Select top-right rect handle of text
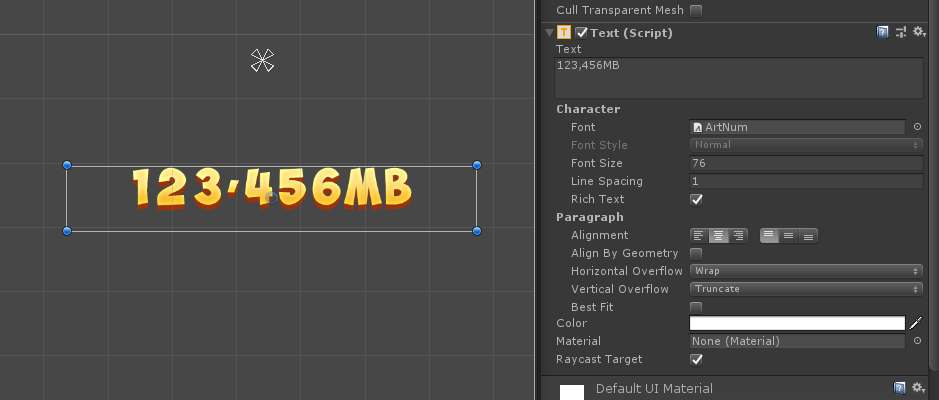Viewport: 939px width, 400px height. pyautogui.click(x=477, y=165)
